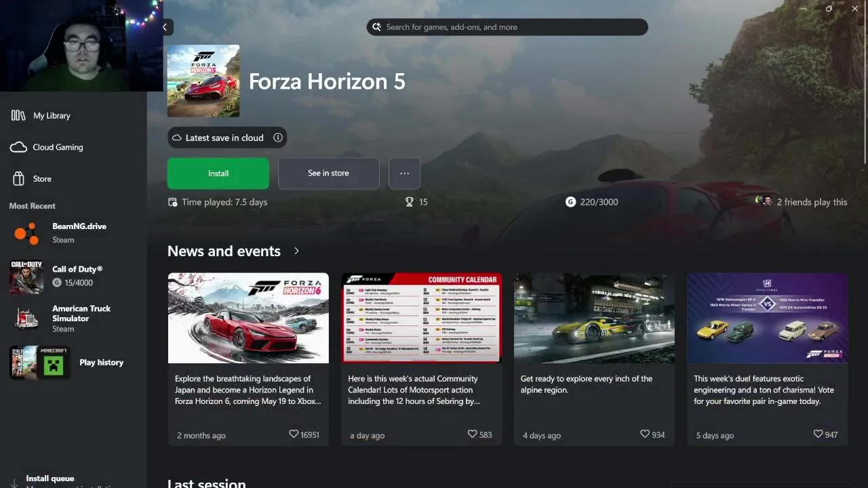Open BeamNG.drive from Most Recent

[73, 232]
